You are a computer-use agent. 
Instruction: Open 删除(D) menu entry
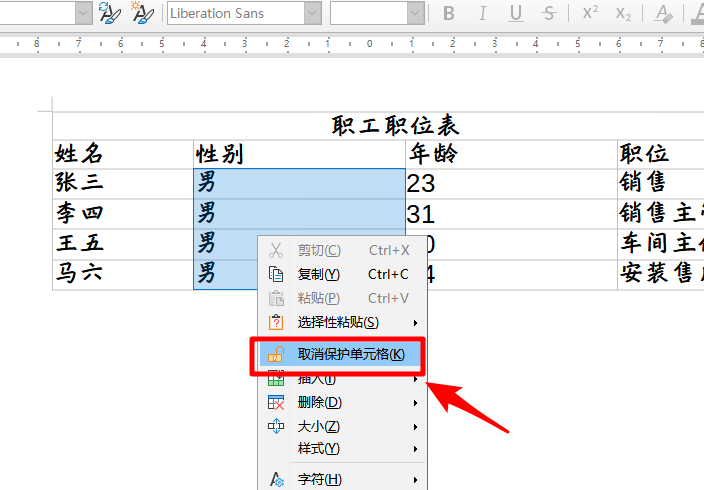343,402
